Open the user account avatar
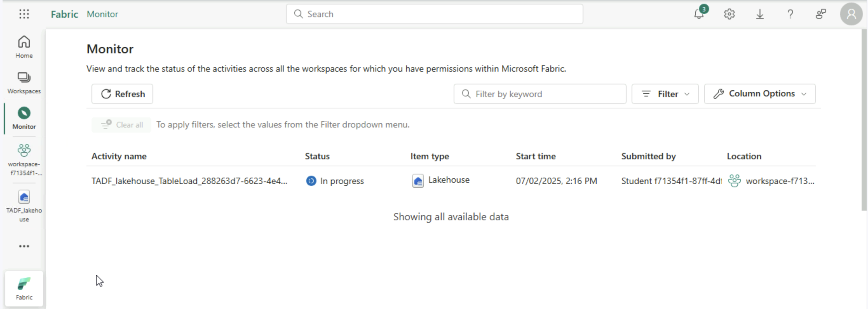Viewport: 868px width, 309px height. pos(851,14)
